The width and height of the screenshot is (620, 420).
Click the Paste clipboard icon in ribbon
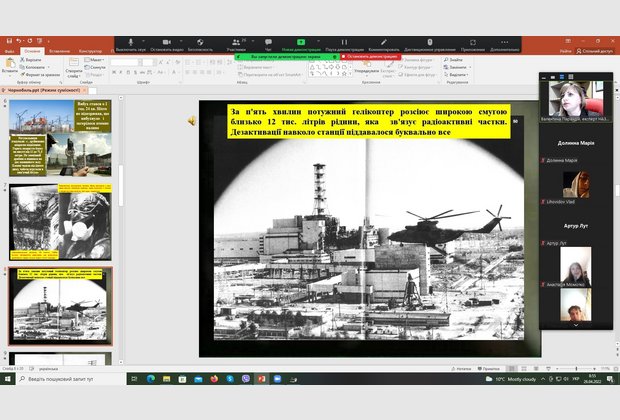coord(10,64)
